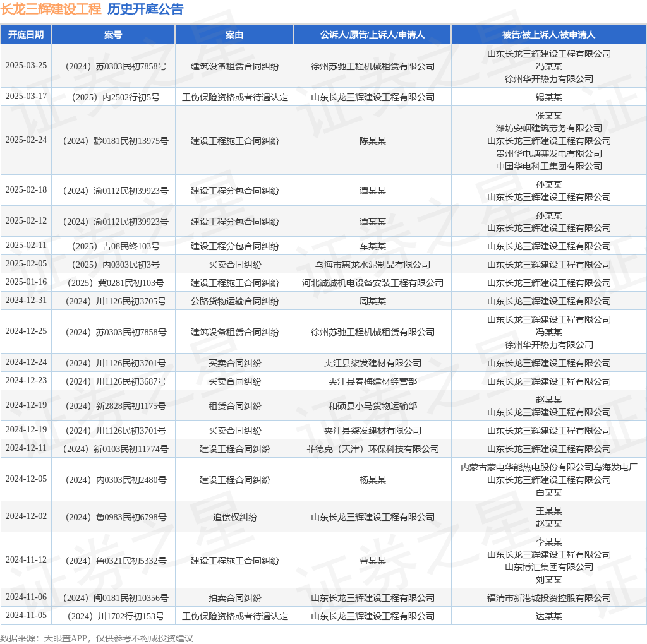Screen dimensions: 647x644
Task: Select the date 2024-12-05
Action: pyautogui.click(x=26, y=479)
